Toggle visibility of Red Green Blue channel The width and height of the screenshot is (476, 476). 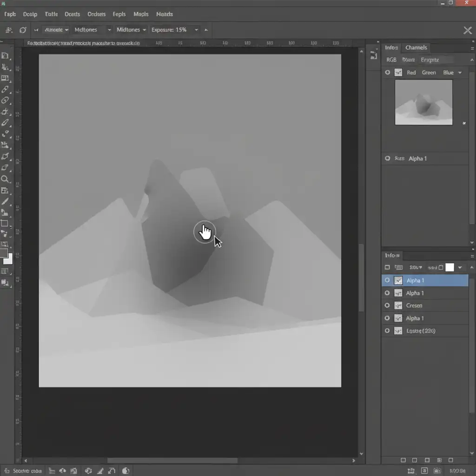point(387,73)
